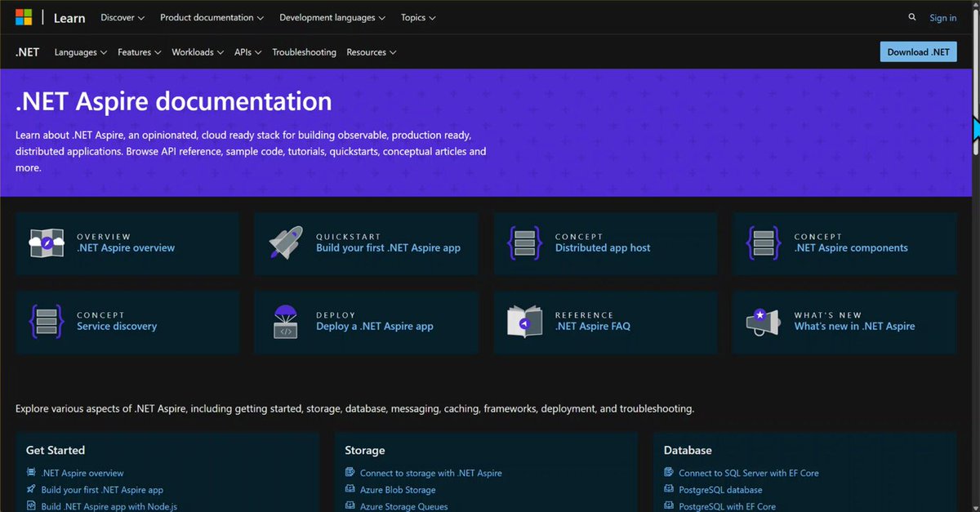
Task: Click the rocket icon on Quickstart card
Action: pyautogui.click(x=286, y=243)
